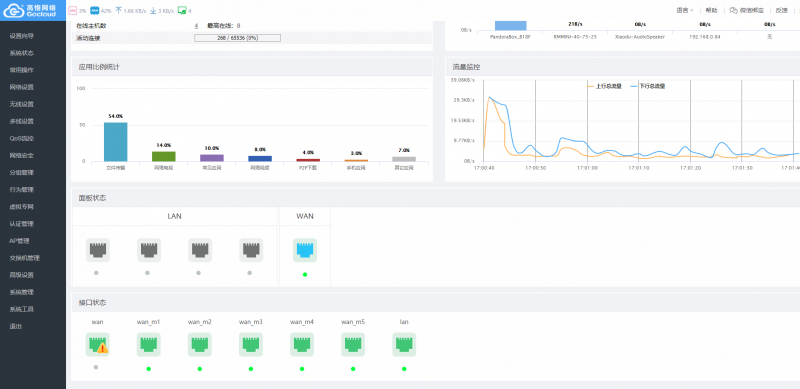This screenshot has width=800, height=389.
Task: Click the online hosts count 4 link
Action: (196, 26)
